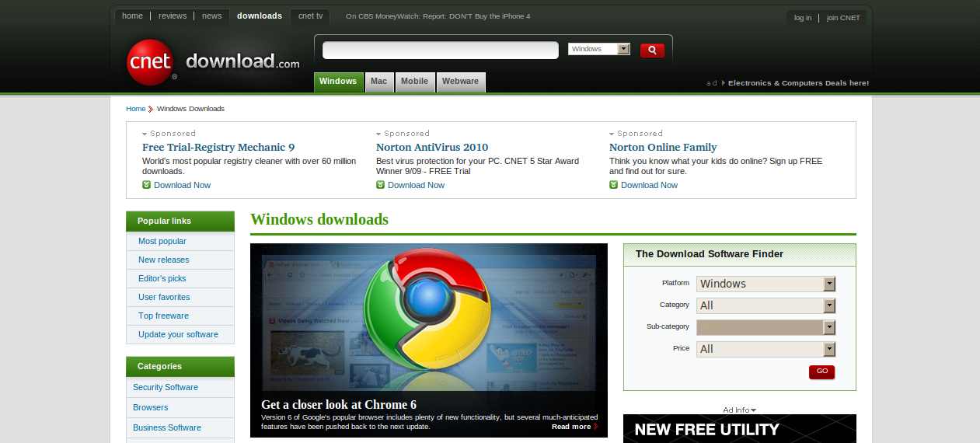The height and width of the screenshot is (443, 980).
Task: Click Download Now under Norton AntiVirus 2010
Action: 416,185
